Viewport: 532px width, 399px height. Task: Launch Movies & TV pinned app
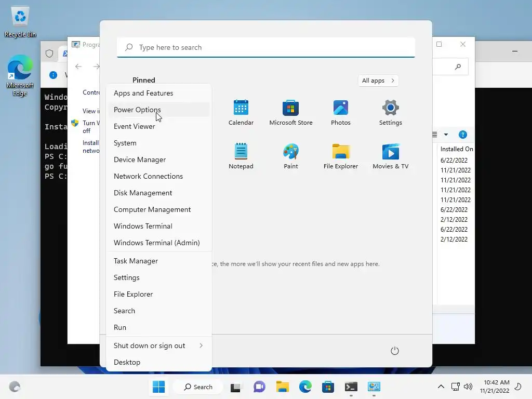pyautogui.click(x=391, y=156)
